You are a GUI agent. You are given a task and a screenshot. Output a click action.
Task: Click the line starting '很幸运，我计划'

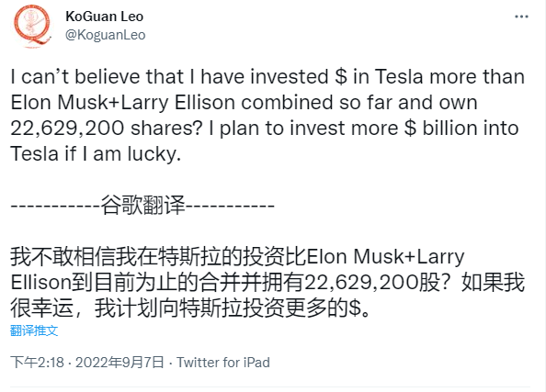coord(190,308)
